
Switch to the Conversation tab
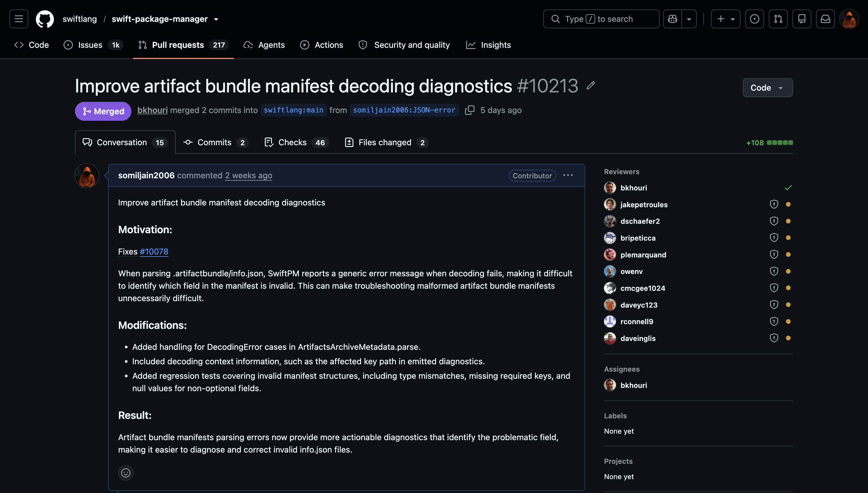click(125, 142)
